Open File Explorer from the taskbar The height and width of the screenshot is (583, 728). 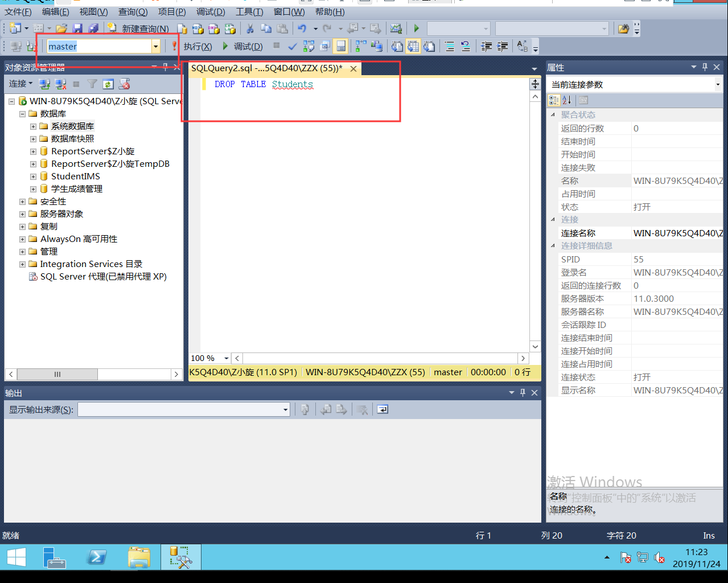tap(139, 557)
